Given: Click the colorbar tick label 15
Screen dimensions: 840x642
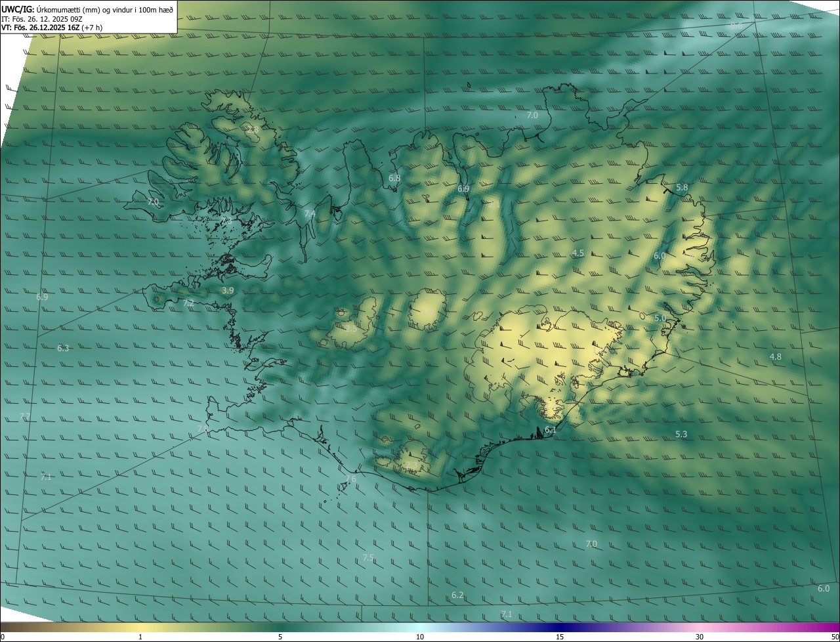Looking at the screenshot, I should pos(560,637).
